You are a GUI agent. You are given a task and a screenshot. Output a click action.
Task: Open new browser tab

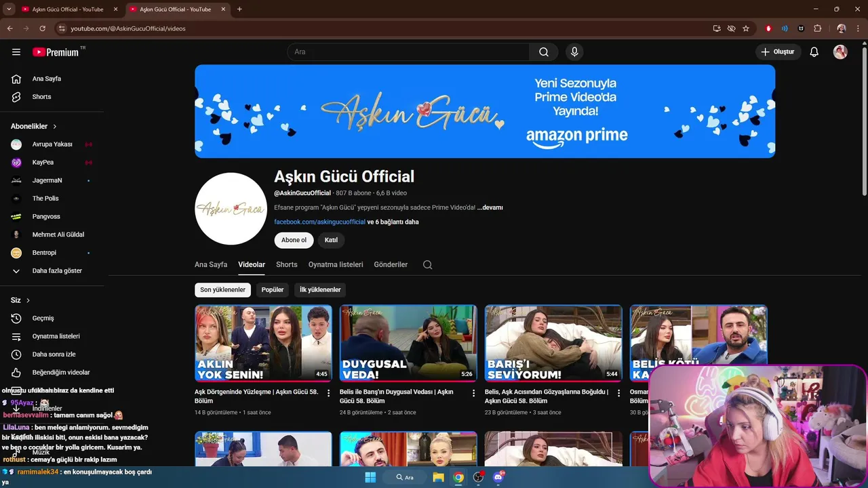(239, 9)
